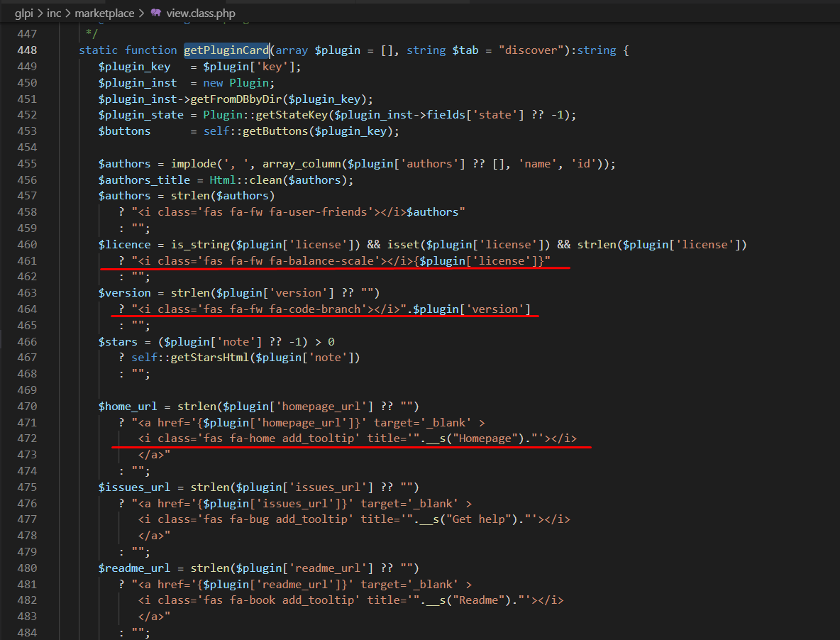Click the $licence variable assignment
This screenshot has width=840, height=640.
[124, 245]
